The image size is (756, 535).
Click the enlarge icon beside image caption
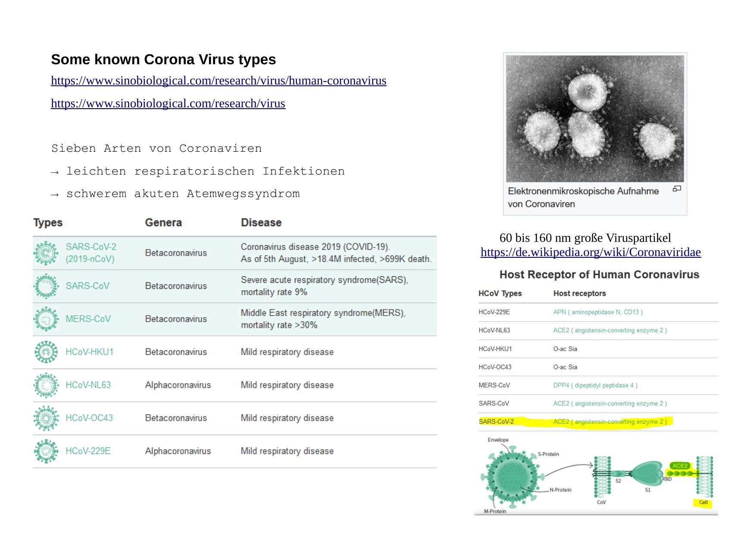[x=677, y=189]
